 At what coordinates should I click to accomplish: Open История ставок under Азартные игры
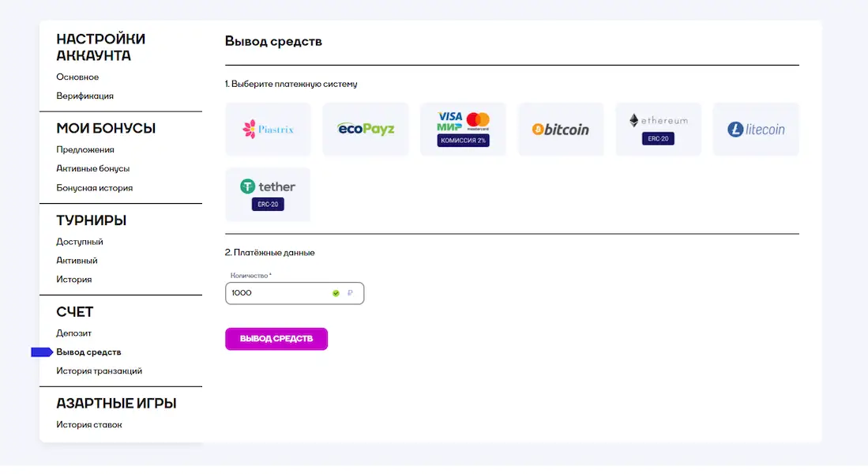click(x=88, y=424)
